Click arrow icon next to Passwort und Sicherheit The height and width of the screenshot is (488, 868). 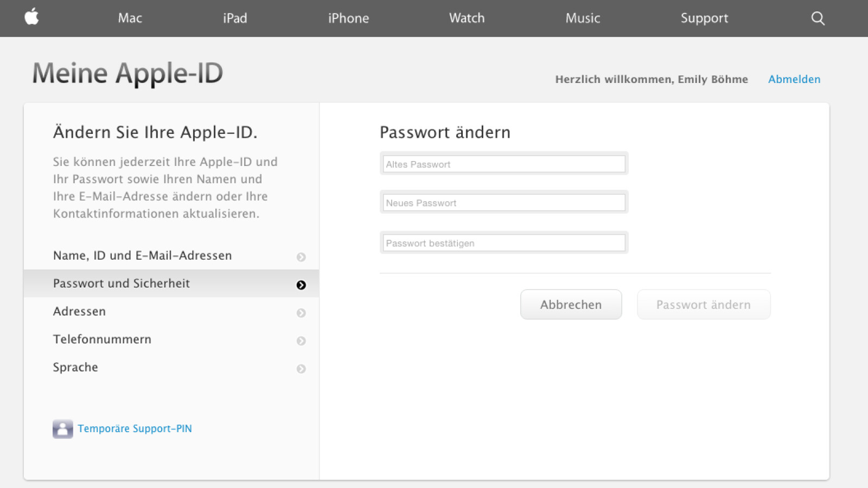pyautogui.click(x=301, y=285)
